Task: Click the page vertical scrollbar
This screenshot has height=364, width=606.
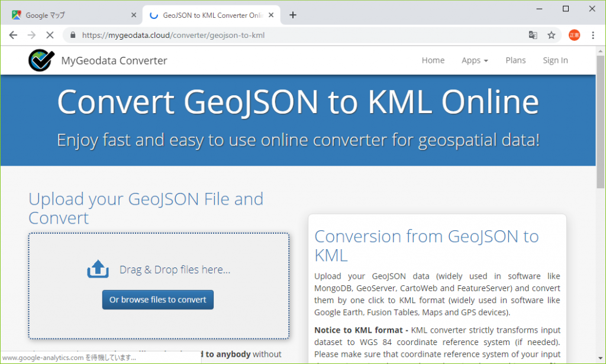Action: (601, 118)
